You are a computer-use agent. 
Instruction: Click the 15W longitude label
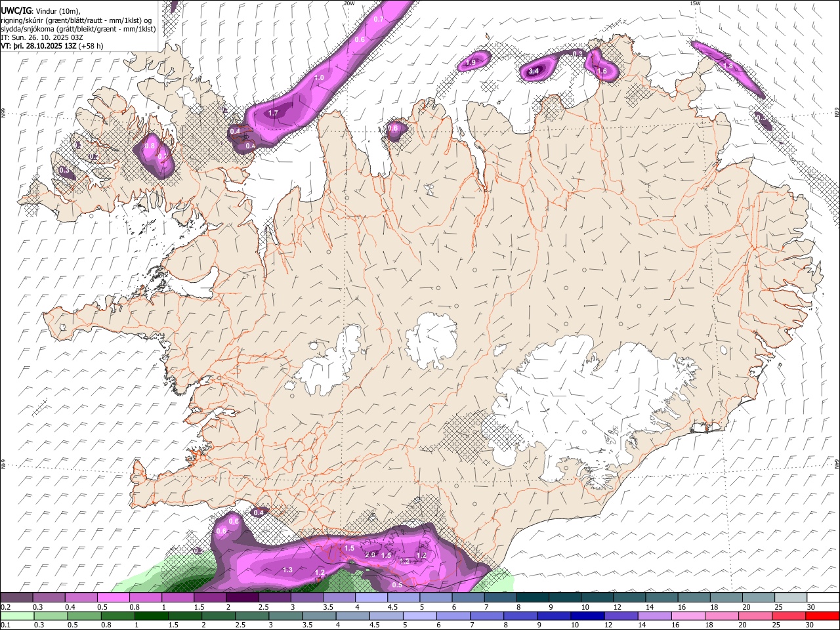[x=695, y=3]
